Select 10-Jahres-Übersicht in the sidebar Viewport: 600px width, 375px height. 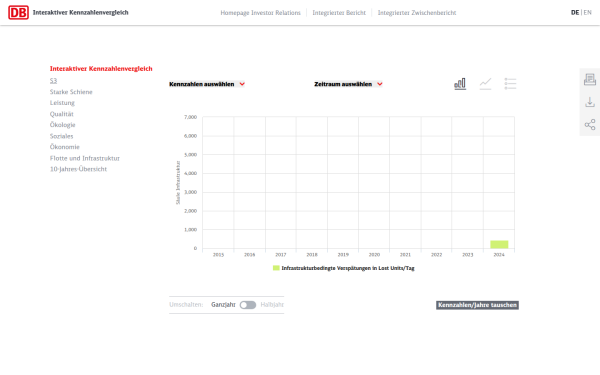tap(78, 169)
